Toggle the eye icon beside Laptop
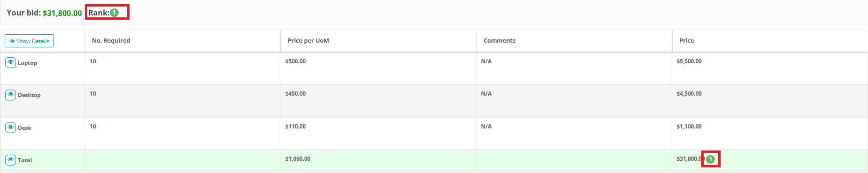This screenshot has width=868, height=173. coord(10,62)
